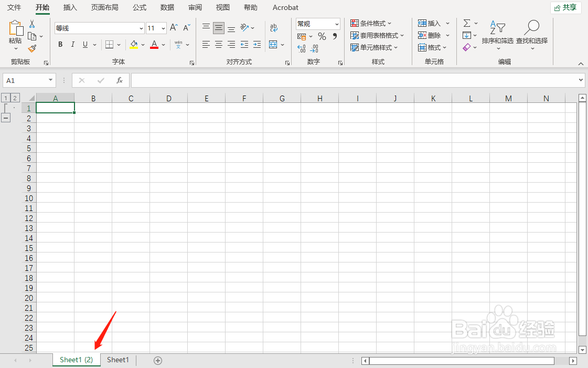Click the 共享 share button
The width and height of the screenshot is (588, 368).
565,7
